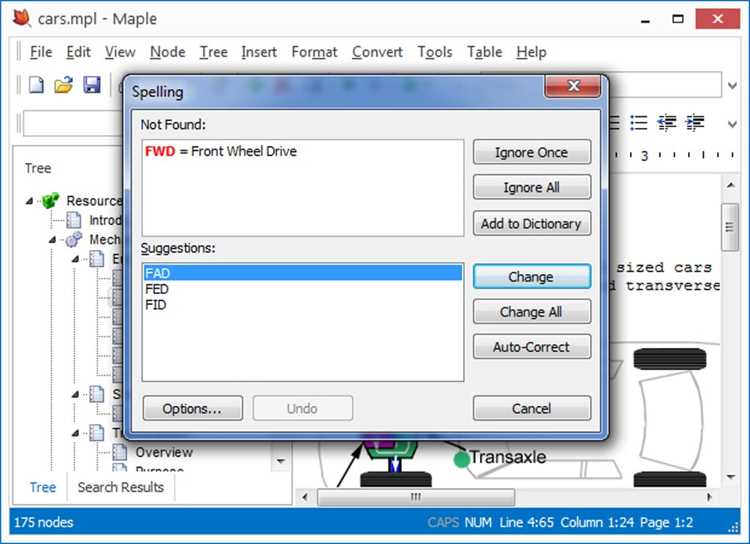Open spelling Options dialog
750x544 pixels.
tap(192, 409)
